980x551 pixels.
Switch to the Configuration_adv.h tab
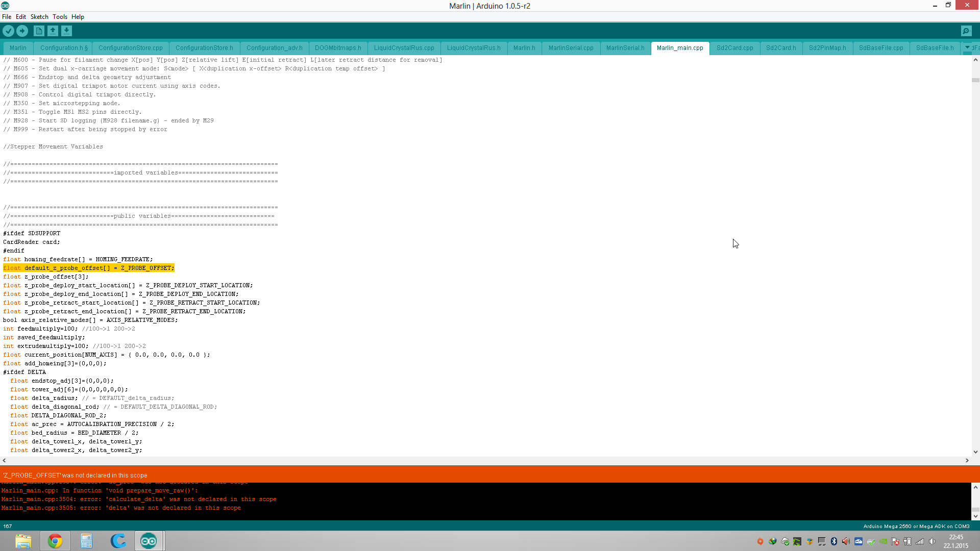(x=275, y=48)
